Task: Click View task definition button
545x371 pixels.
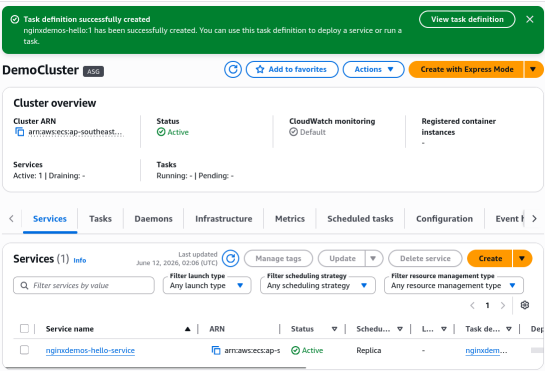Action: pyautogui.click(x=467, y=19)
